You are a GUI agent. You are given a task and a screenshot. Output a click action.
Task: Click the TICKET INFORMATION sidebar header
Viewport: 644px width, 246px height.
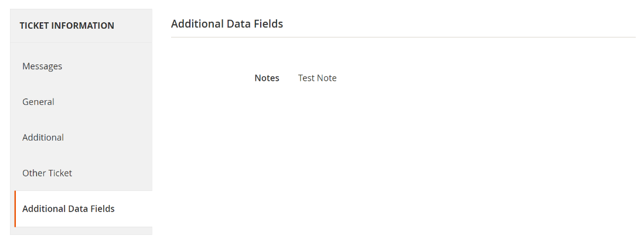click(x=67, y=26)
